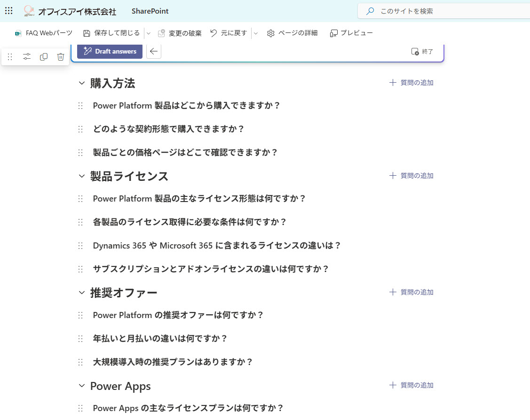This screenshot has width=530, height=420.
Task: Click the Power Apps section heading
Action: [120, 386]
